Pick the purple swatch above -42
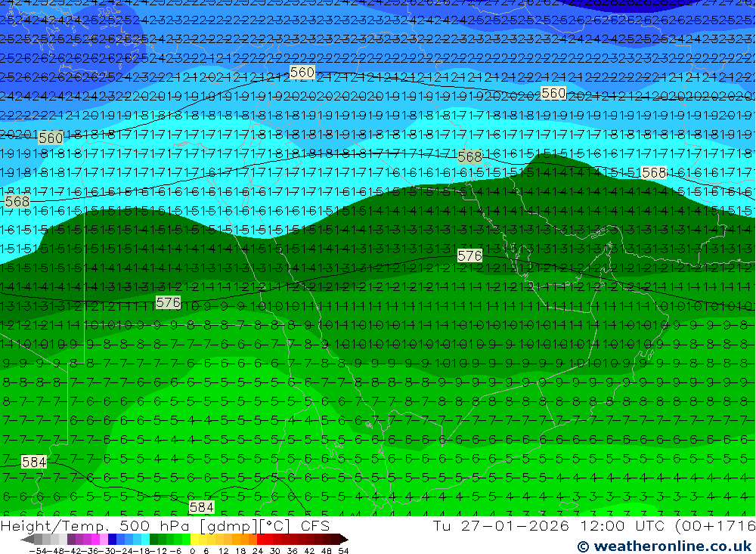This screenshot has height=554, width=756. click(x=71, y=539)
